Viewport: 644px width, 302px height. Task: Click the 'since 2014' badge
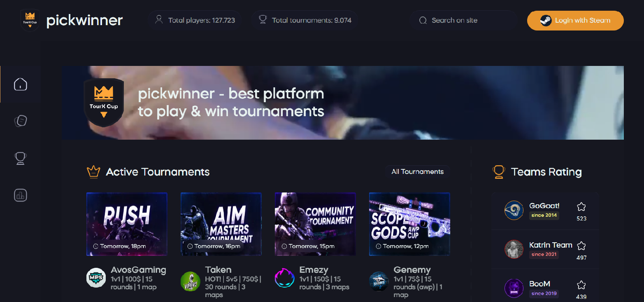(544, 215)
